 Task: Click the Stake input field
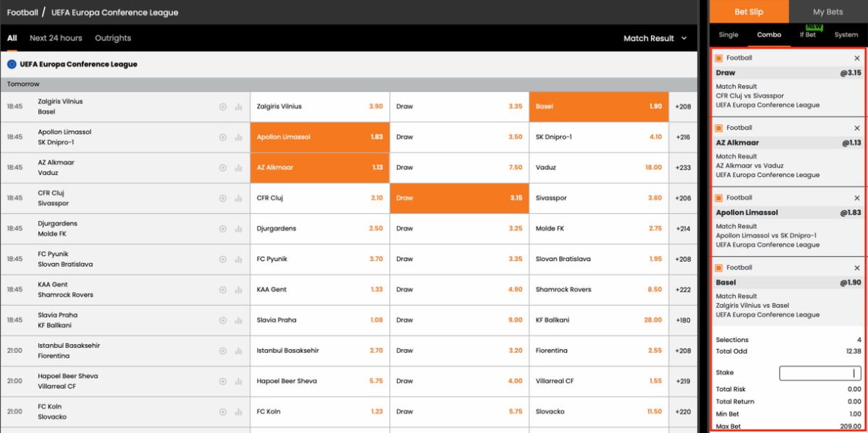[x=820, y=373]
